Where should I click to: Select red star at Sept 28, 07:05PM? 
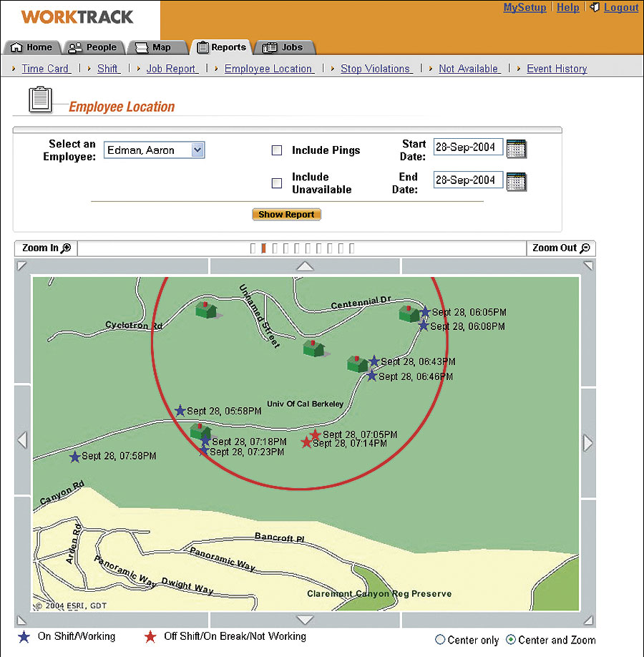[x=315, y=434]
